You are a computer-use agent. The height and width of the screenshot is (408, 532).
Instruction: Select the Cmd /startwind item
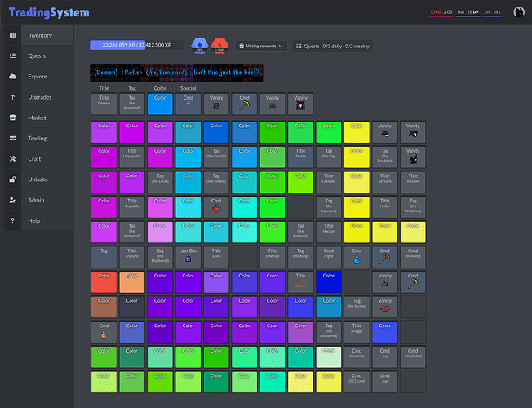tap(413, 357)
